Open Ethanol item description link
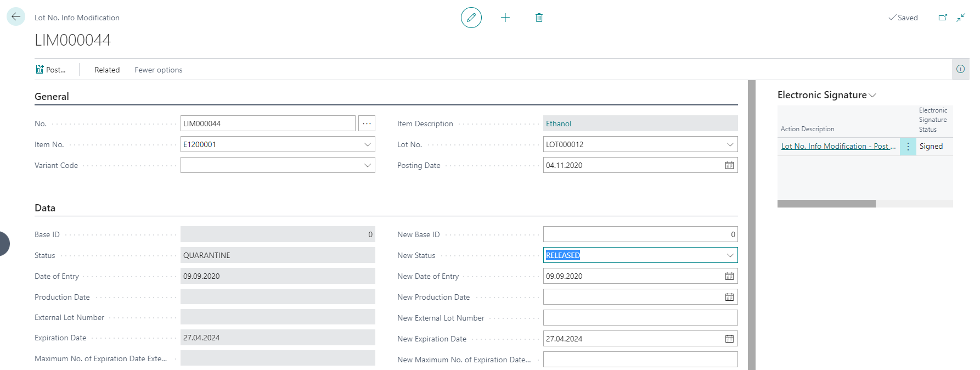980x370 pixels. [x=559, y=124]
